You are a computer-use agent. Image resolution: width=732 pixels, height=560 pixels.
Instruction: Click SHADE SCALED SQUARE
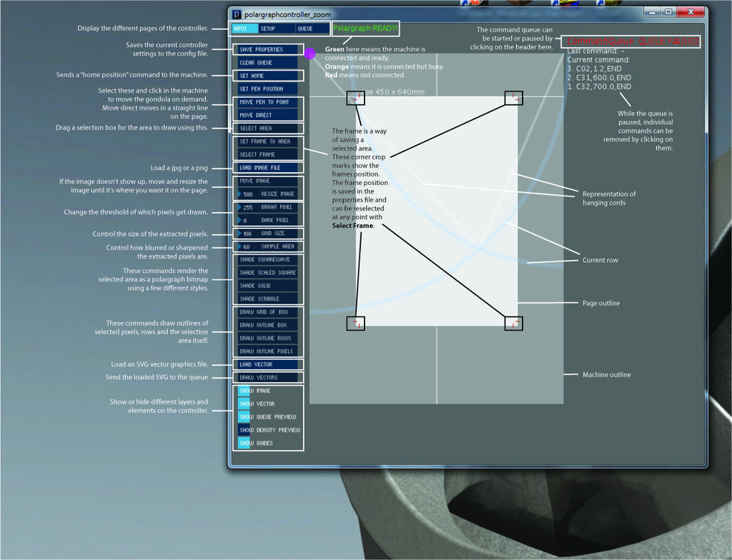pos(267,273)
